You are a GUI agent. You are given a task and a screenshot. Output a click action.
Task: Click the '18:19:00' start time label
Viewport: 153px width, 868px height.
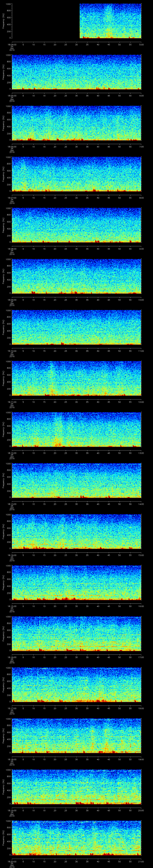(x=12, y=810)
